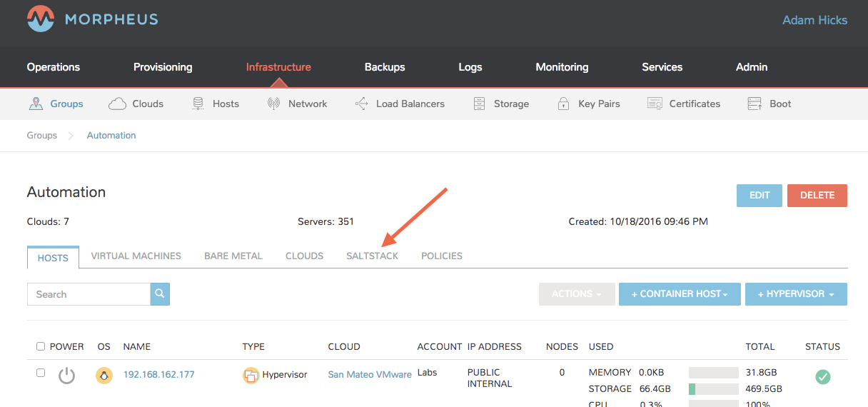Viewport: 868px width, 407px height.
Task: Open Key Pairs via lock icon
Action: click(563, 104)
